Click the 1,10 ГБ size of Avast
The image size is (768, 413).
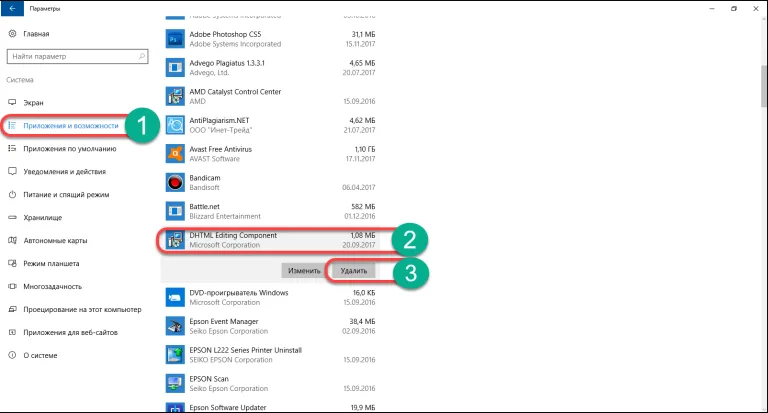(x=365, y=149)
